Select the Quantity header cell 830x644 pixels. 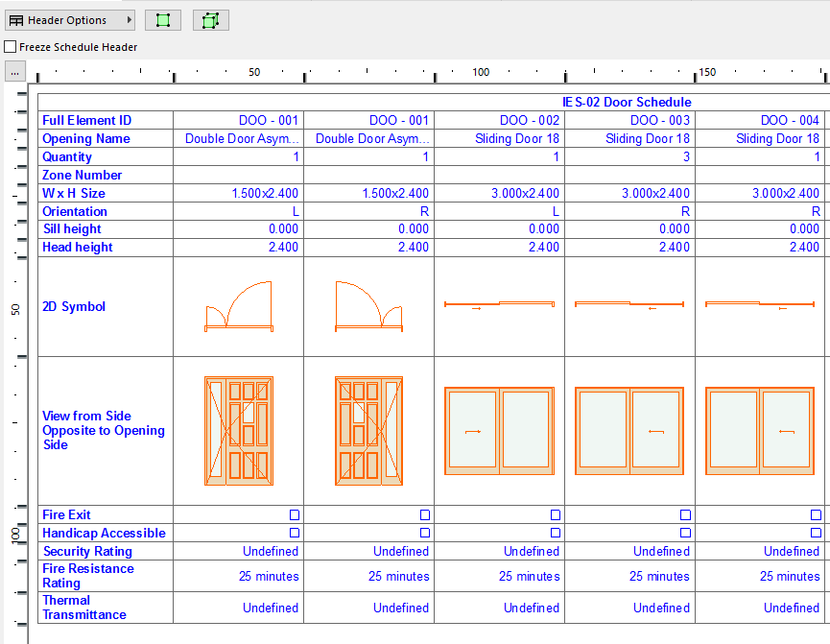[x=106, y=156]
